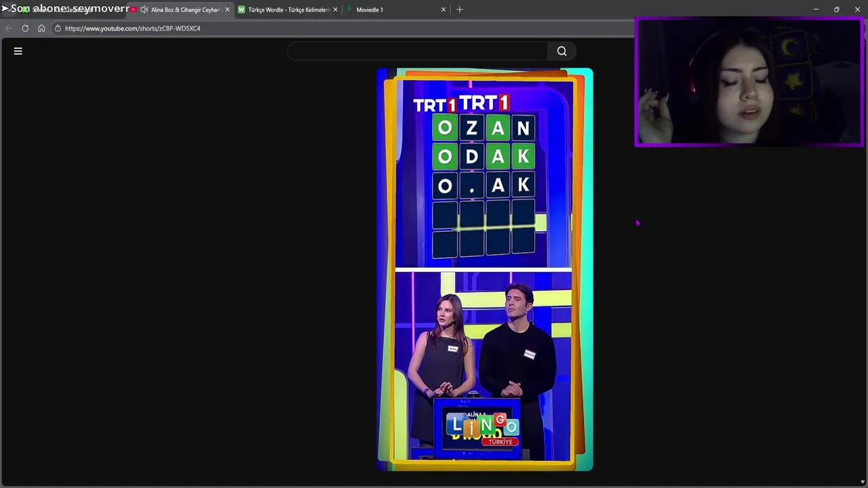
Task: Switch to the Türkçe Wordle tab
Action: [288, 9]
